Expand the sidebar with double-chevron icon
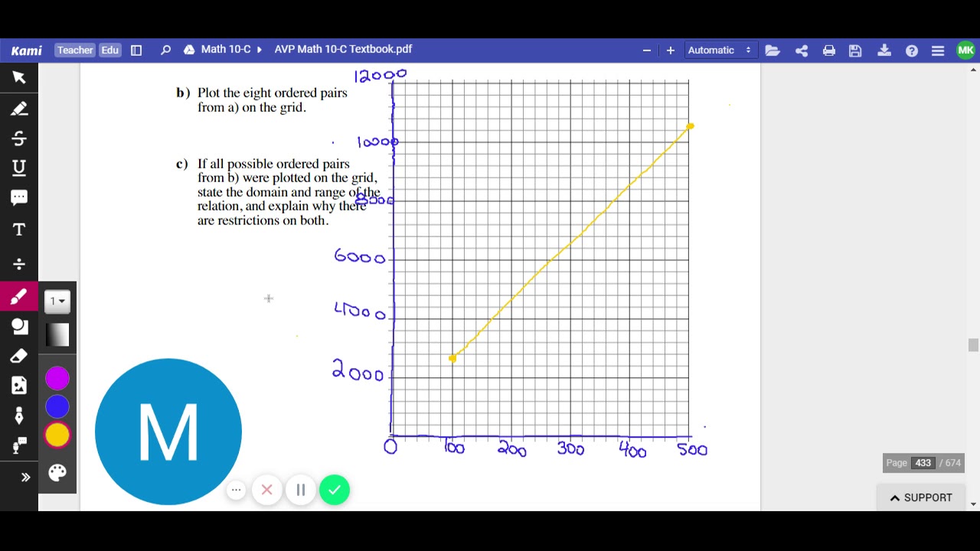This screenshot has width=980, height=551. click(25, 478)
